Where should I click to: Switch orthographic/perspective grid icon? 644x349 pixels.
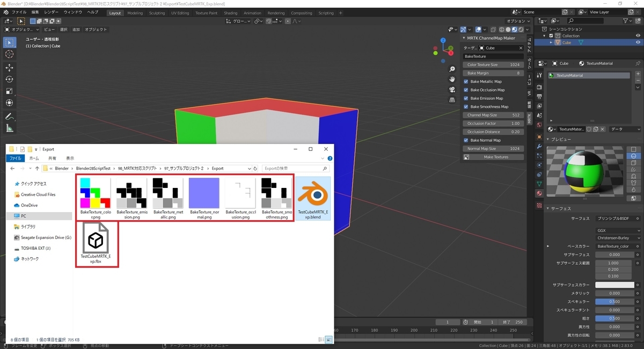[x=452, y=99]
